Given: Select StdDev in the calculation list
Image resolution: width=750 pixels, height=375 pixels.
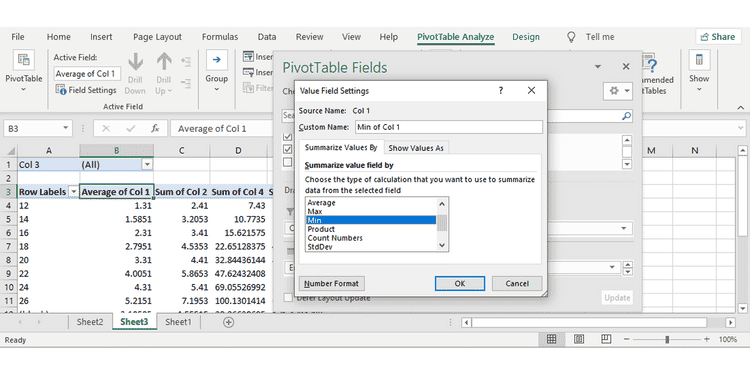Looking at the screenshot, I should pos(371,247).
